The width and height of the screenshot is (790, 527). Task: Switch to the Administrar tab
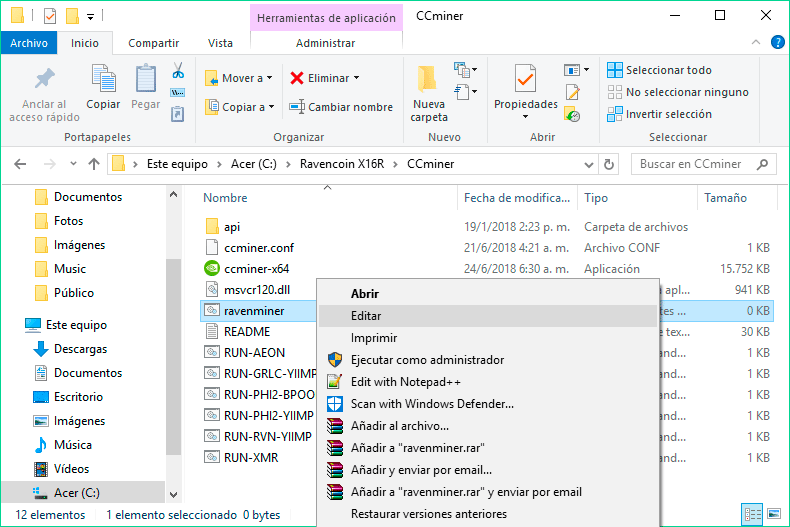pyautogui.click(x=325, y=43)
